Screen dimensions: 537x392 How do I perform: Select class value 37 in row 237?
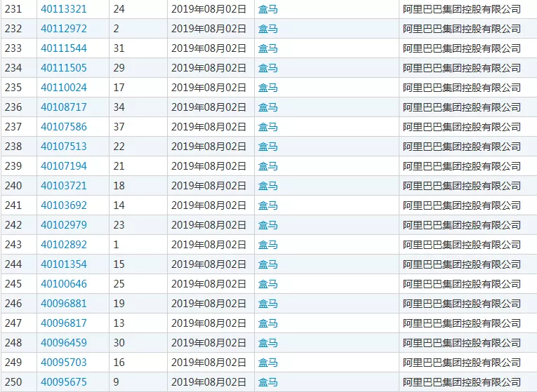click(x=119, y=127)
